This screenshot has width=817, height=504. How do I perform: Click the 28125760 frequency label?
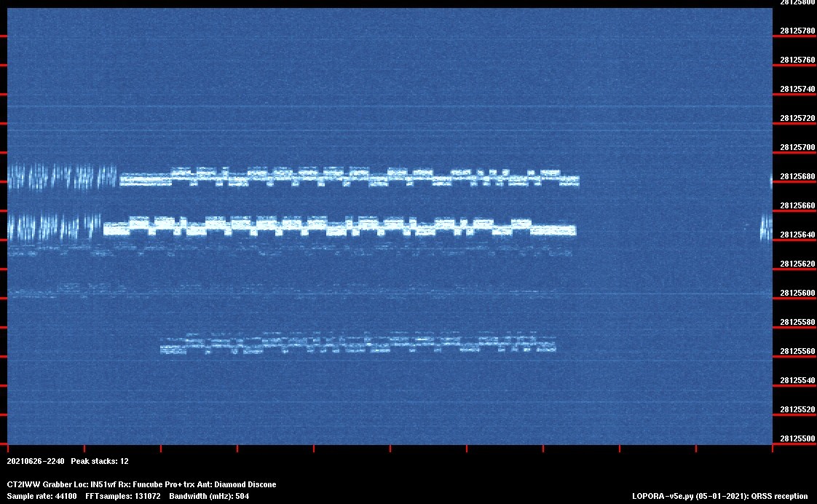click(797, 60)
